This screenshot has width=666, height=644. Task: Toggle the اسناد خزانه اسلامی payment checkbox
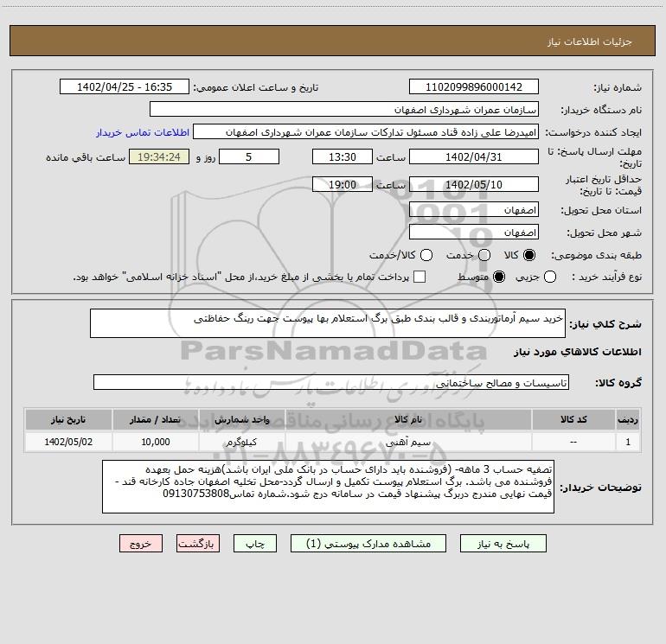pos(419,277)
